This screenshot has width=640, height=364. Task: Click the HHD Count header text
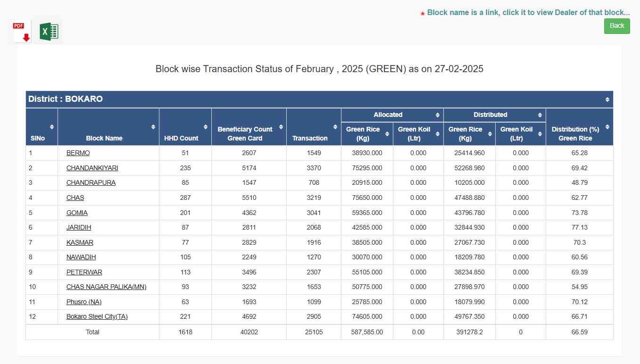pyautogui.click(x=181, y=138)
